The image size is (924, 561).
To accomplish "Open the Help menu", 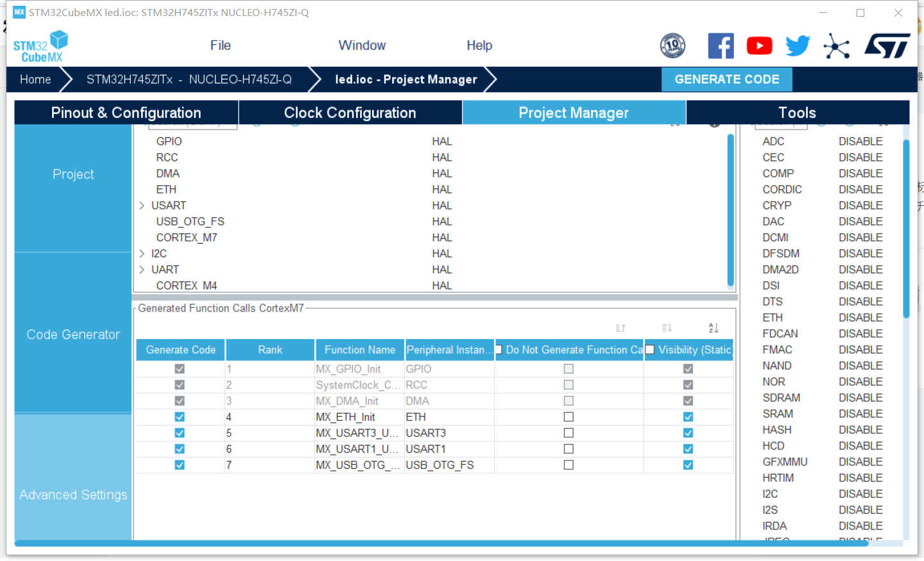I will point(479,46).
